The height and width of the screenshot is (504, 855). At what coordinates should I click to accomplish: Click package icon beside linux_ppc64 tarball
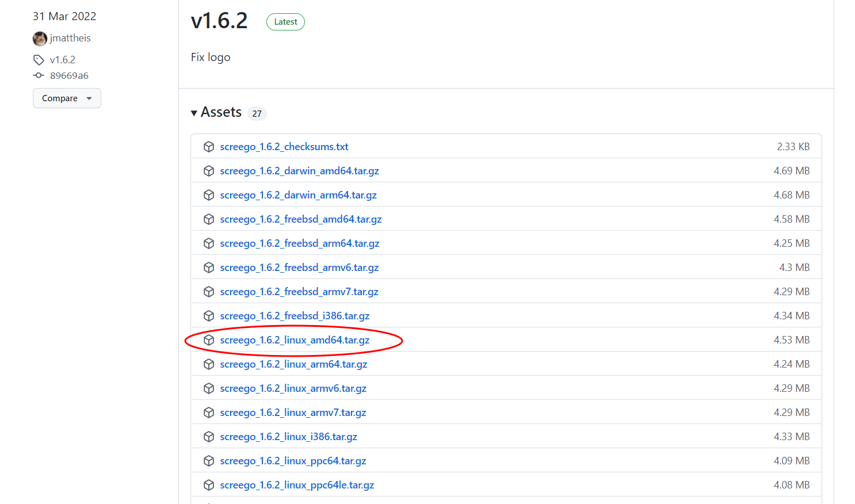[x=209, y=461]
